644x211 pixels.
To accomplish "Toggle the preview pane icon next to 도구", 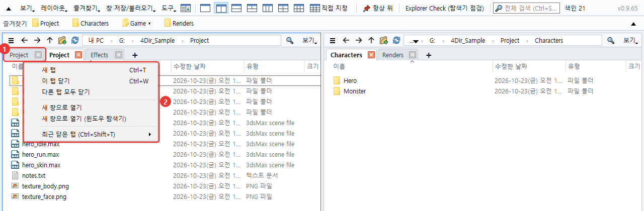I will coord(186,8).
